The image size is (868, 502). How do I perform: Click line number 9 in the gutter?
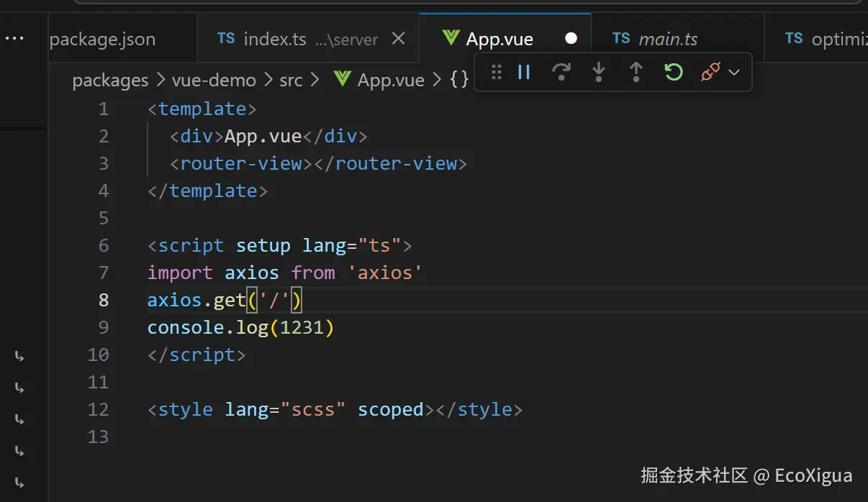point(104,327)
